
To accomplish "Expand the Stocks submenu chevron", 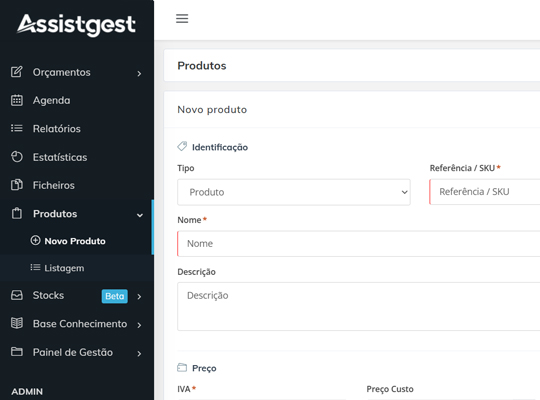I will point(139,296).
